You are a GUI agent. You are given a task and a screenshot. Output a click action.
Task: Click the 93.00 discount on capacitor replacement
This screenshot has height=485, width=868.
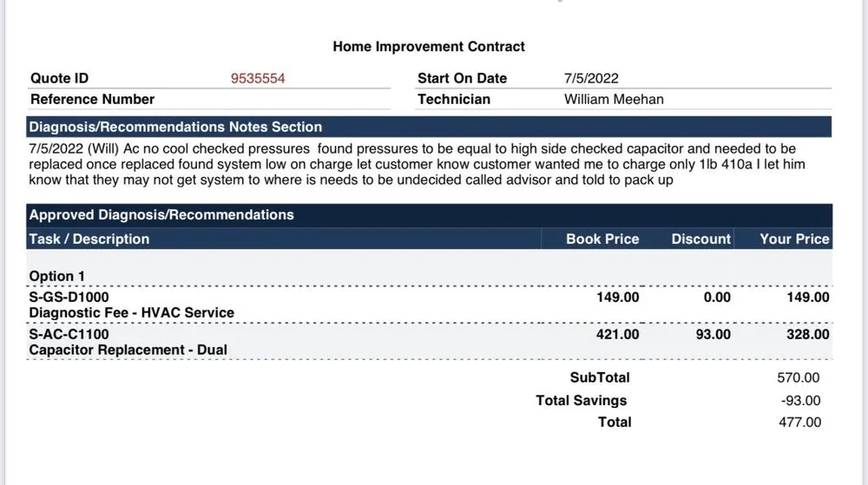click(x=713, y=334)
